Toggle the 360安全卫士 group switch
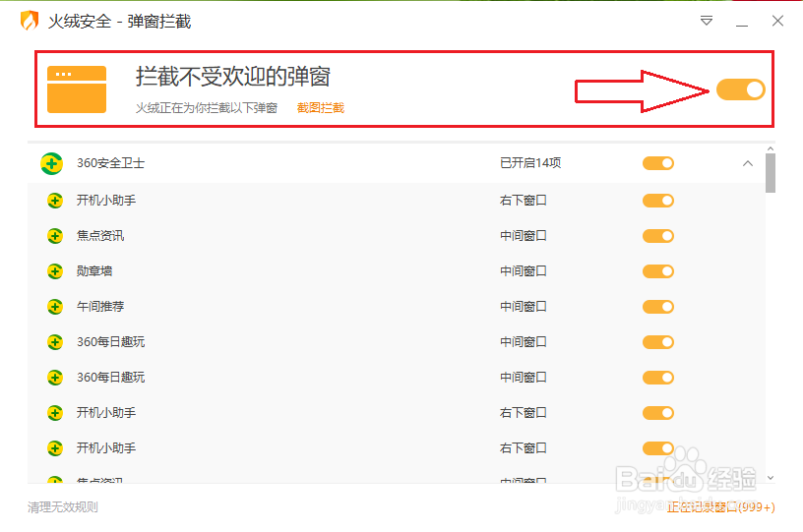The image size is (803, 532). click(658, 163)
